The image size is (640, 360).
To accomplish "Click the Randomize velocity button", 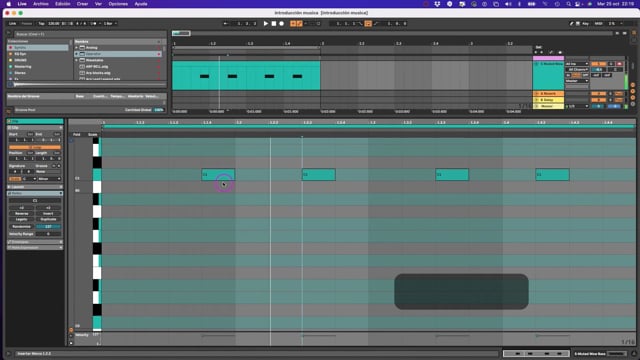I will click(22, 227).
